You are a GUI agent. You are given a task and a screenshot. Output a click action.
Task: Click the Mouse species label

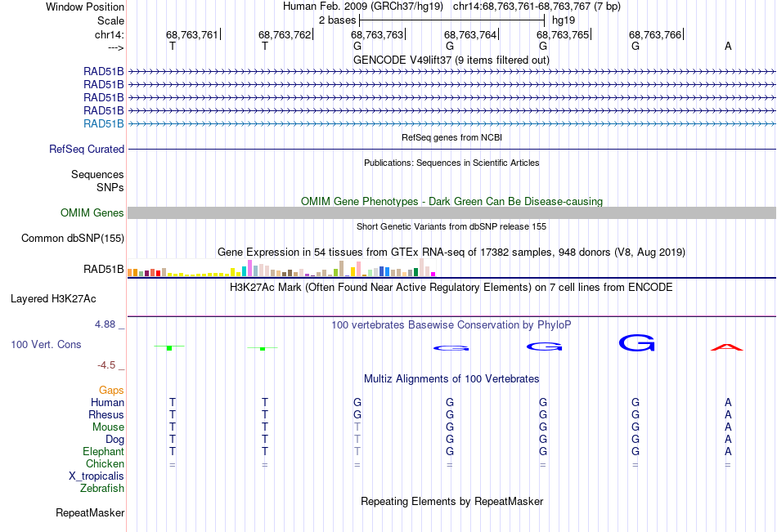pos(108,427)
